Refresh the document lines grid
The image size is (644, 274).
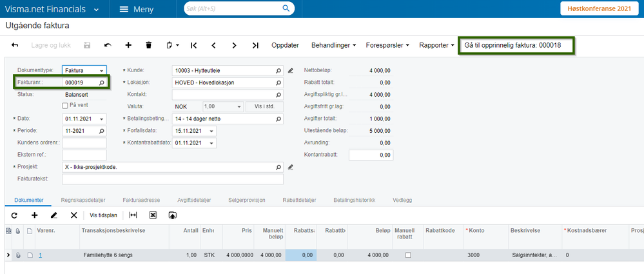(15, 215)
